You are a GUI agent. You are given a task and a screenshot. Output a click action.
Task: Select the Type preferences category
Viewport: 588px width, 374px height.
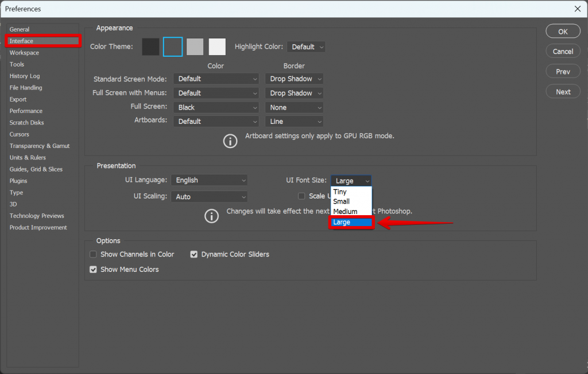16,192
